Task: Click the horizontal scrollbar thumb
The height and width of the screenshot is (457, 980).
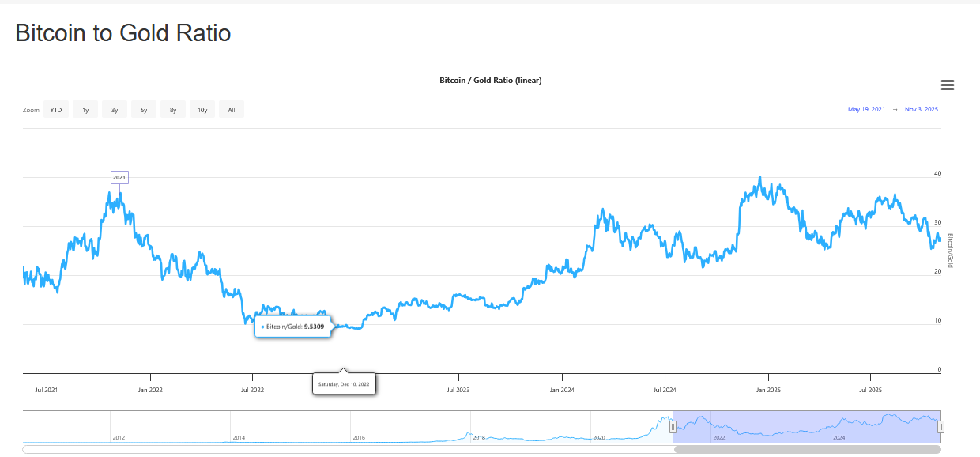Action: click(808, 449)
